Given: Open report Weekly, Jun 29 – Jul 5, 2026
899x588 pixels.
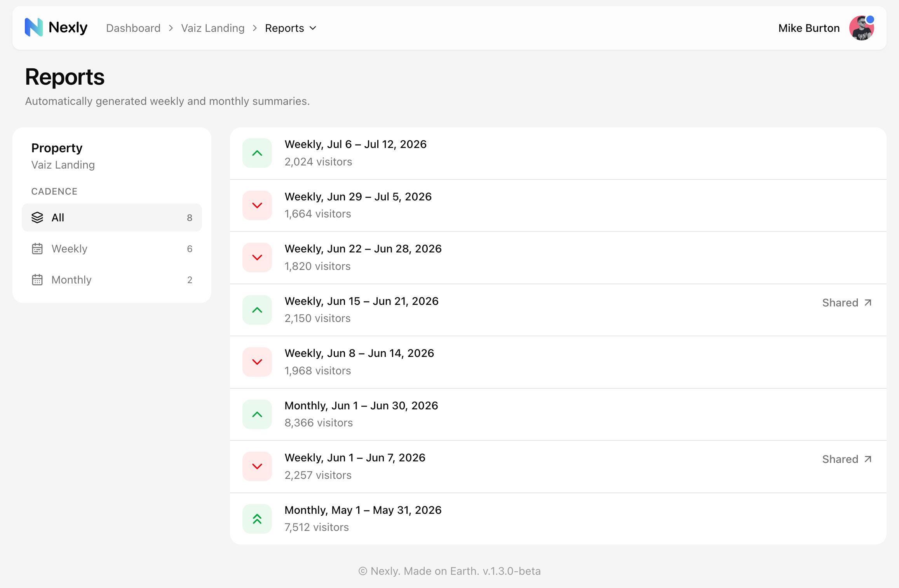Looking at the screenshot, I should click(558, 205).
